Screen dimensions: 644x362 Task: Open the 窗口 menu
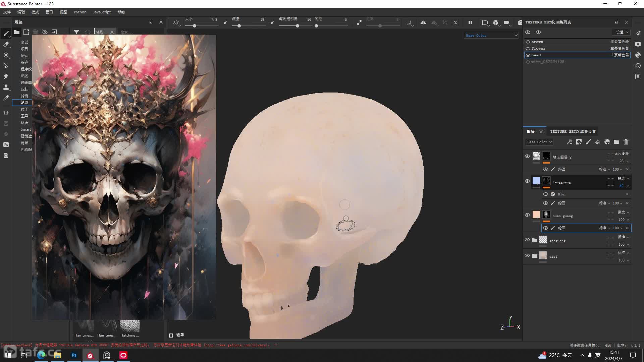tap(49, 12)
